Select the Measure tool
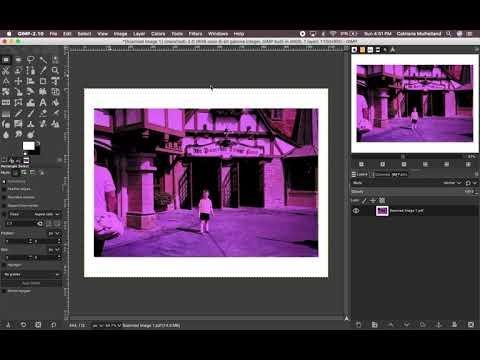 tap(6, 81)
